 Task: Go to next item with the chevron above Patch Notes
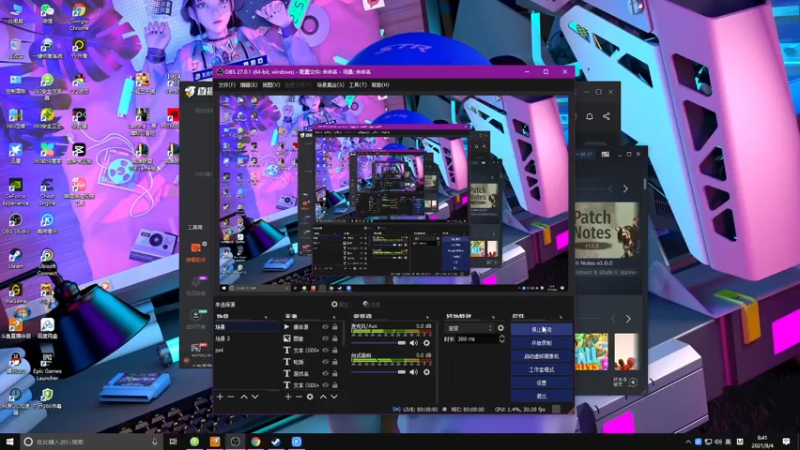(x=626, y=189)
